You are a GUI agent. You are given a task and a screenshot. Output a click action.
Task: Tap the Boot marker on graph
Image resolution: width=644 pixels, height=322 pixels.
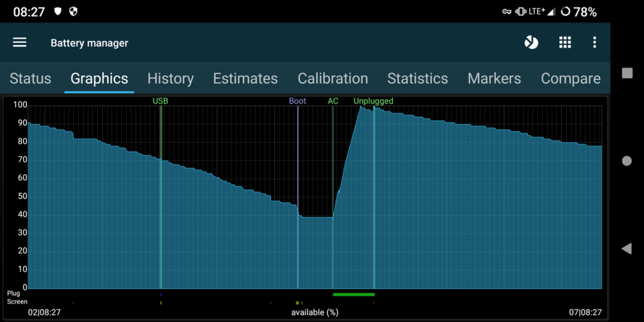click(x=298, y=101)
